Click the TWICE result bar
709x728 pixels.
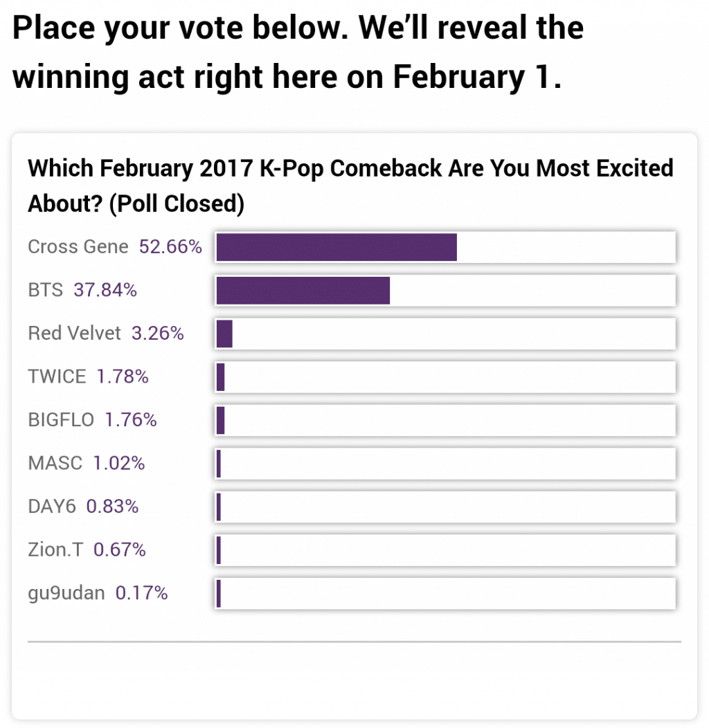pos(445,377)
